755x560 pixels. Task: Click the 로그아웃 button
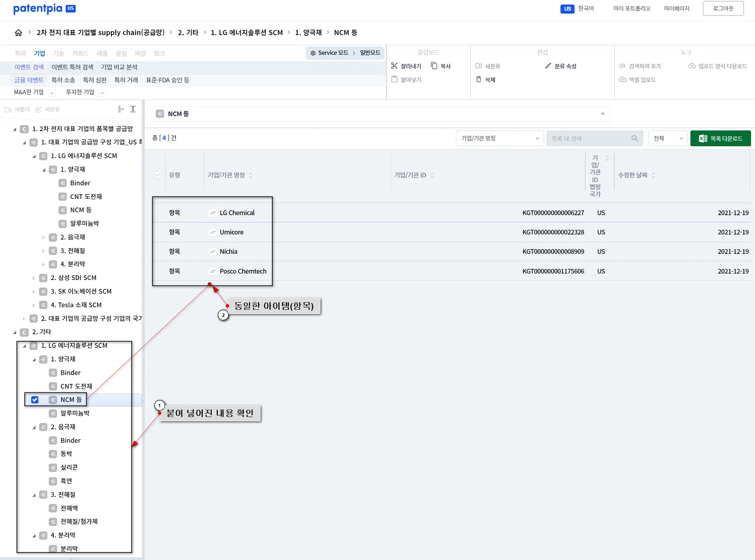(x=723, y=8)
